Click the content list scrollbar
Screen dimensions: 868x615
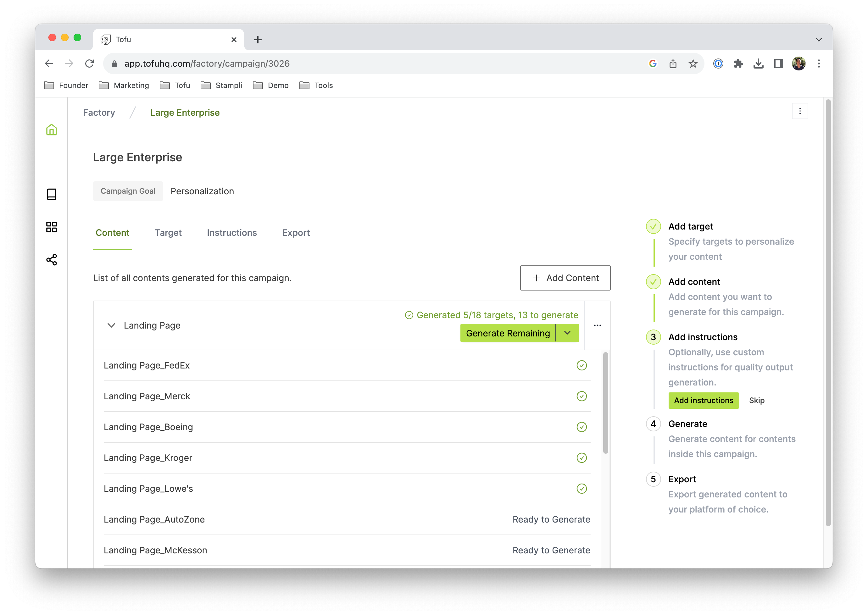605,403
